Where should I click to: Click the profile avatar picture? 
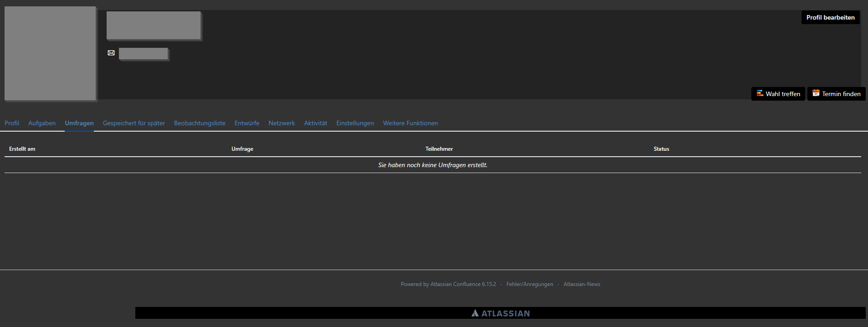click(x=50, y=53)
